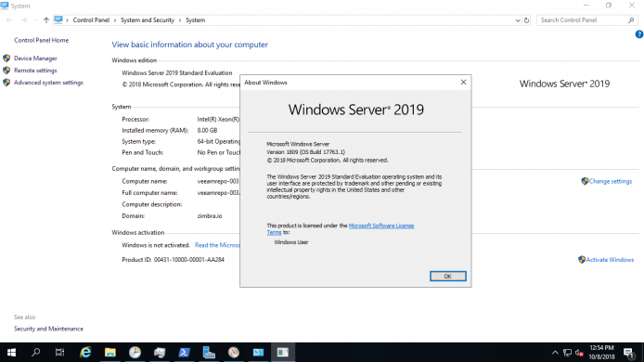The height and width of the screenshot is (362, 644).
Task: Launch Internet Explorer from the taskbar
Action: [85, 353]
